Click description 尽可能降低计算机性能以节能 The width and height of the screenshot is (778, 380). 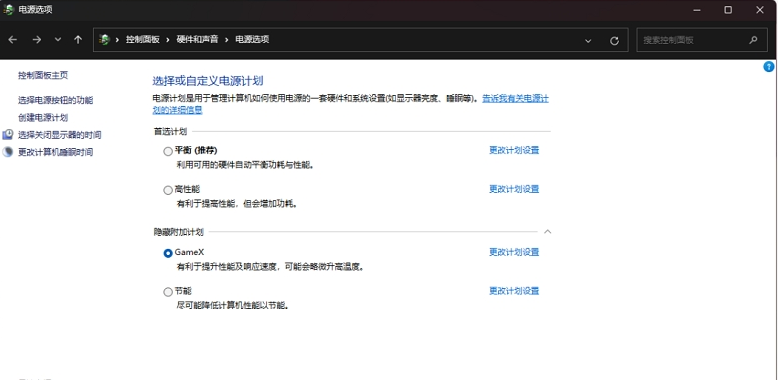point(233,305)
